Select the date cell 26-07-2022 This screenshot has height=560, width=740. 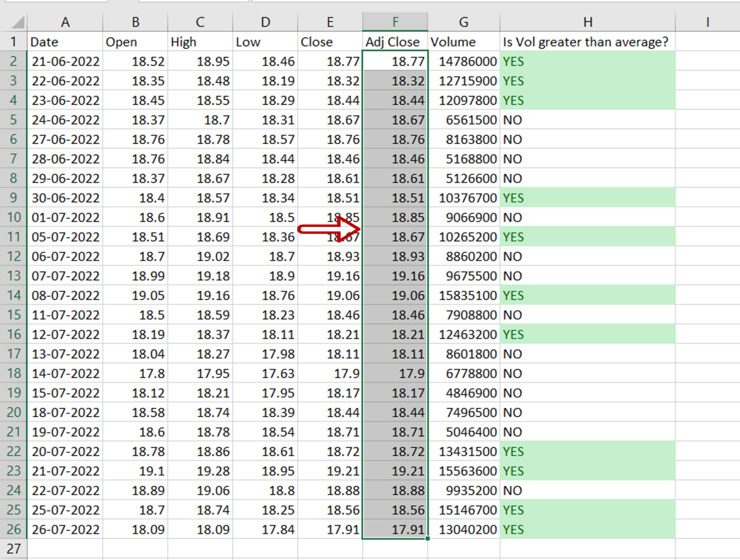tap(66, 529)
